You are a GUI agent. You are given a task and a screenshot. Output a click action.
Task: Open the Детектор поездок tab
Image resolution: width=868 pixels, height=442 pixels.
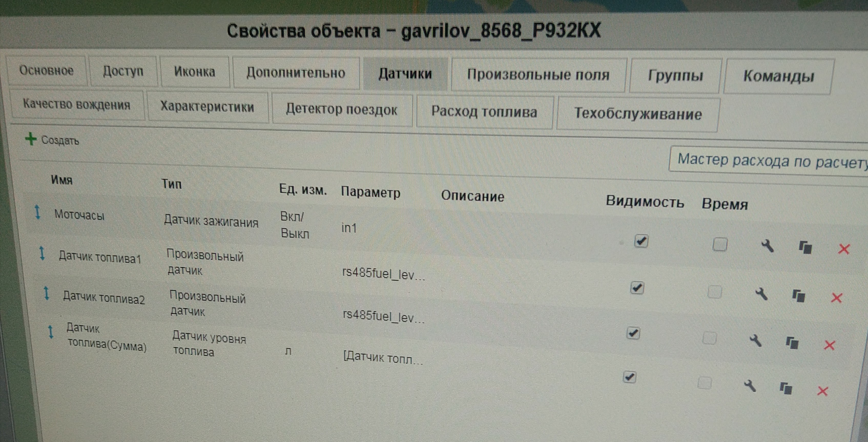tap(341, 109)
